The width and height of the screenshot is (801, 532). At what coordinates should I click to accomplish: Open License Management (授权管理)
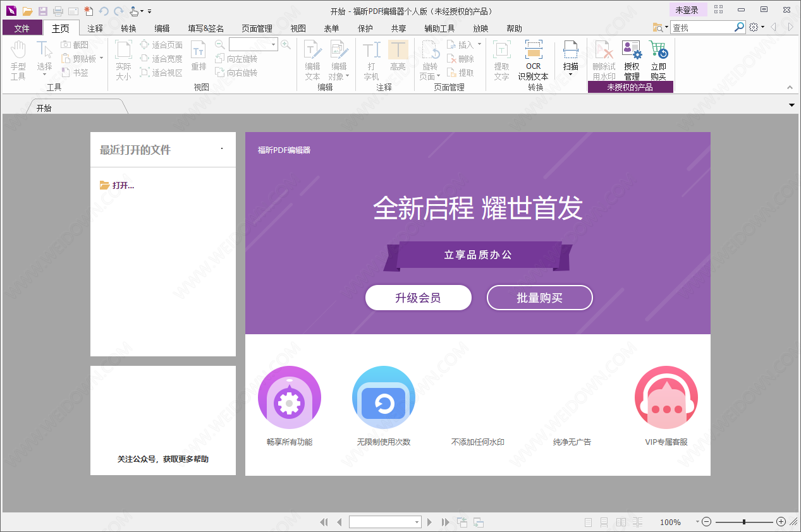click(632, 60)
